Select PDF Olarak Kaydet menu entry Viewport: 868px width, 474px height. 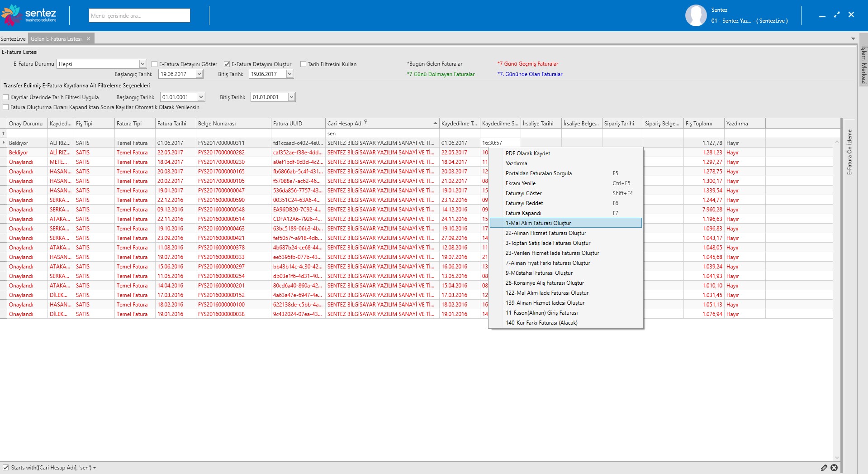tap(528, 153)
